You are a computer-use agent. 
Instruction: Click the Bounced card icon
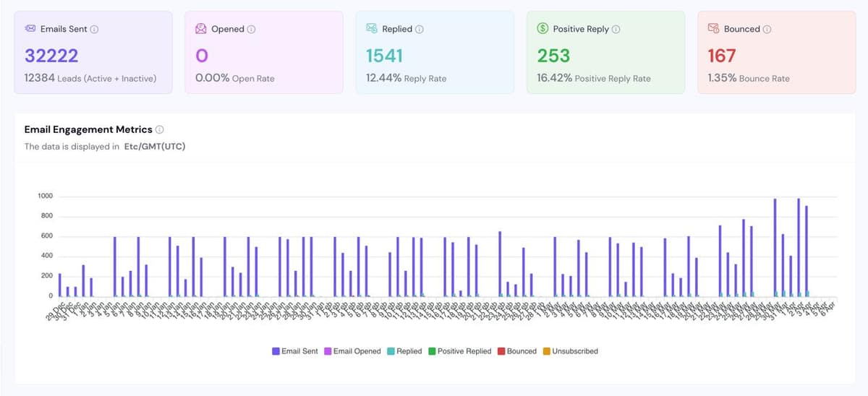[x=712, y=29]
